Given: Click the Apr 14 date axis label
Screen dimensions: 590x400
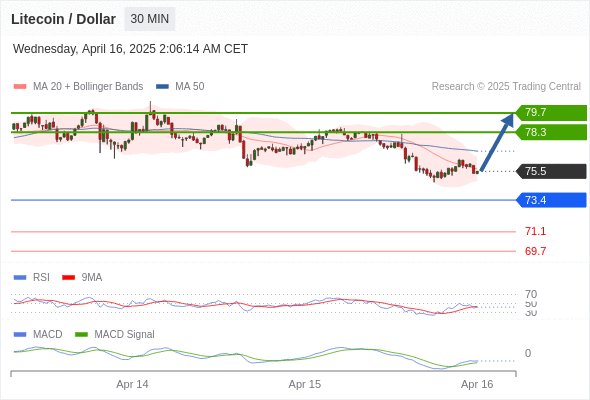Looking at the screenshot, I should [x=132, y=384].
